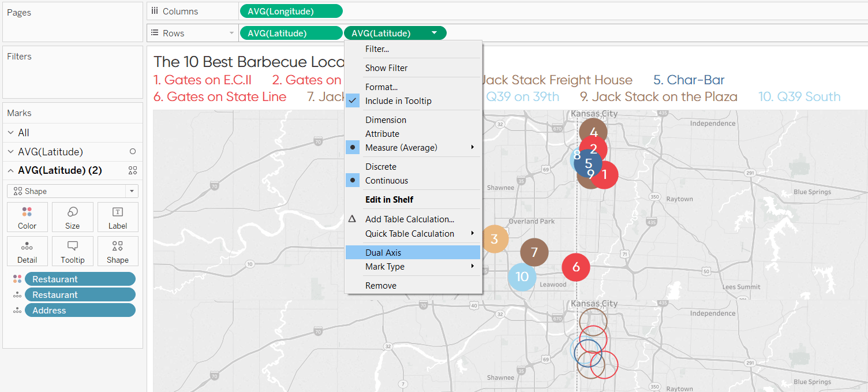
Task: Select Measure (Average) option
Action: [413, 148]
